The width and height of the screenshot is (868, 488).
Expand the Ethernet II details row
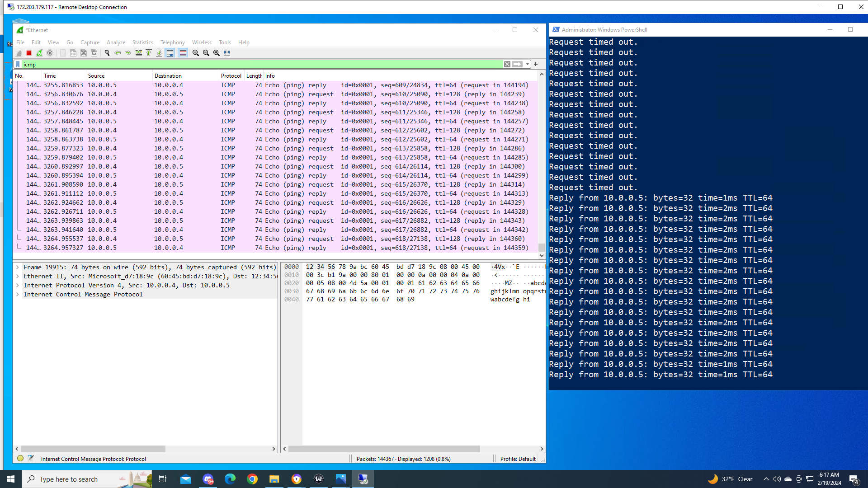pos(18,276)
